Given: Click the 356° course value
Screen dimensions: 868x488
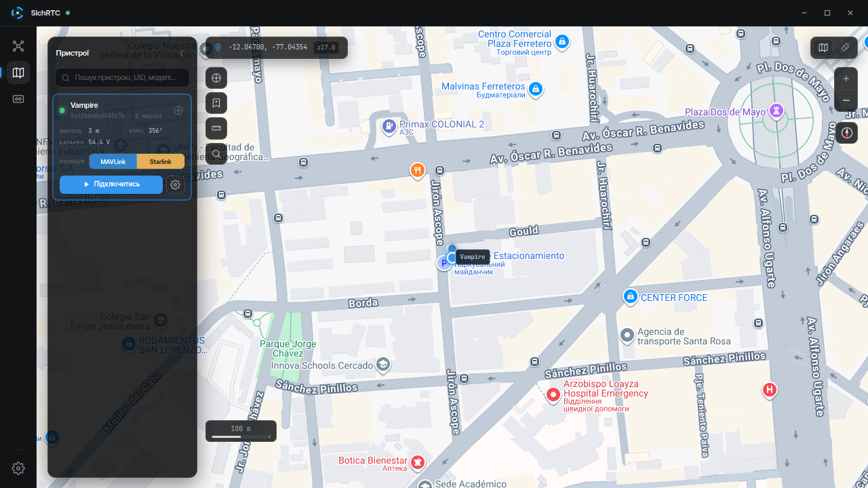Looking at the screenshot, I should [x=156, y=131].
